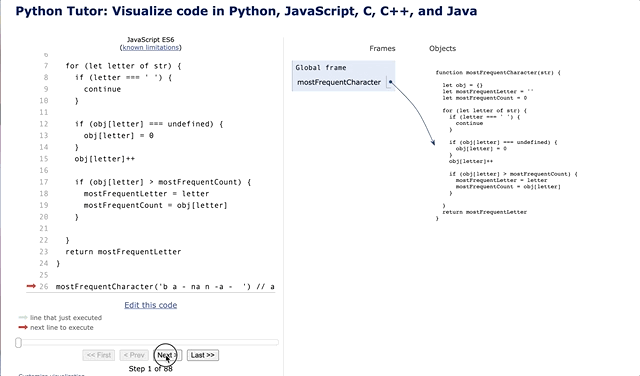
Task: Click the function object code in Objects pane
Action: click(506, 145)
